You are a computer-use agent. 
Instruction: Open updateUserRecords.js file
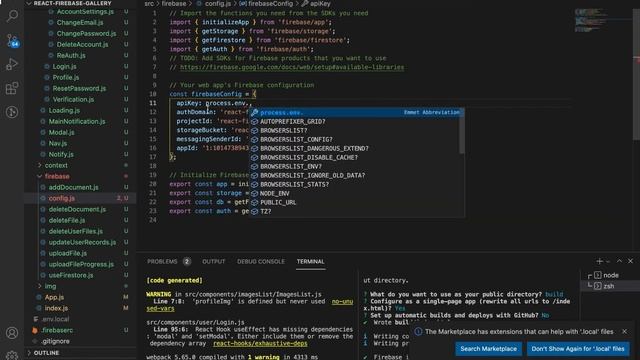click(x=82, y=242)
